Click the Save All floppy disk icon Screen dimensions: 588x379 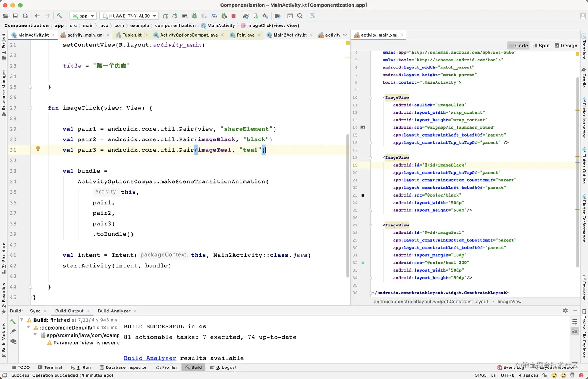click(x=16, y=16)
